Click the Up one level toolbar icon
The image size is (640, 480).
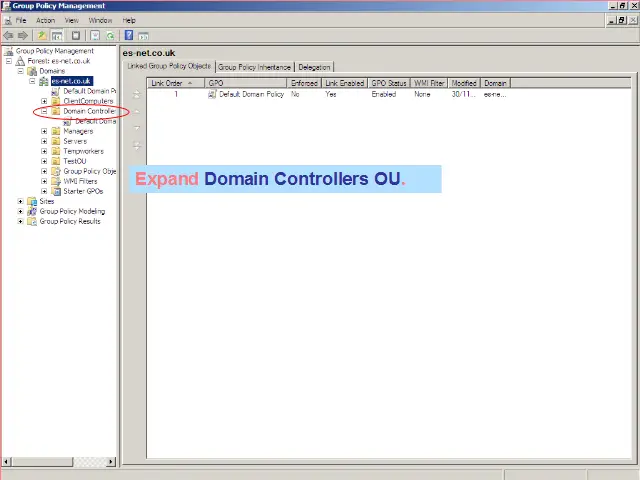pos(42,36)
